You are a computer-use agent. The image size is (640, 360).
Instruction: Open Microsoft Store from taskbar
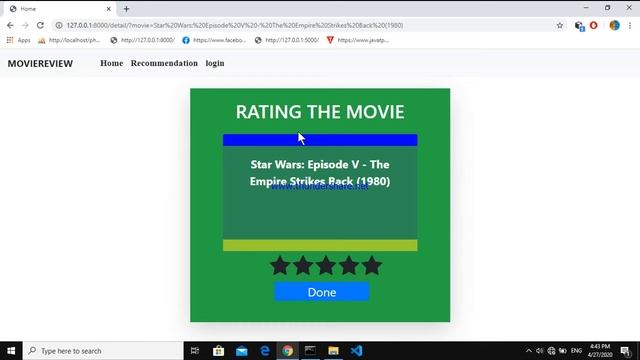click(x=218, y=351)
